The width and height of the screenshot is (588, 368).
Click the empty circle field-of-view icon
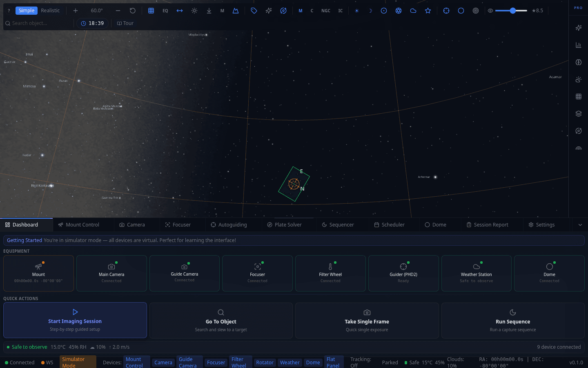(x=461, y=11)
